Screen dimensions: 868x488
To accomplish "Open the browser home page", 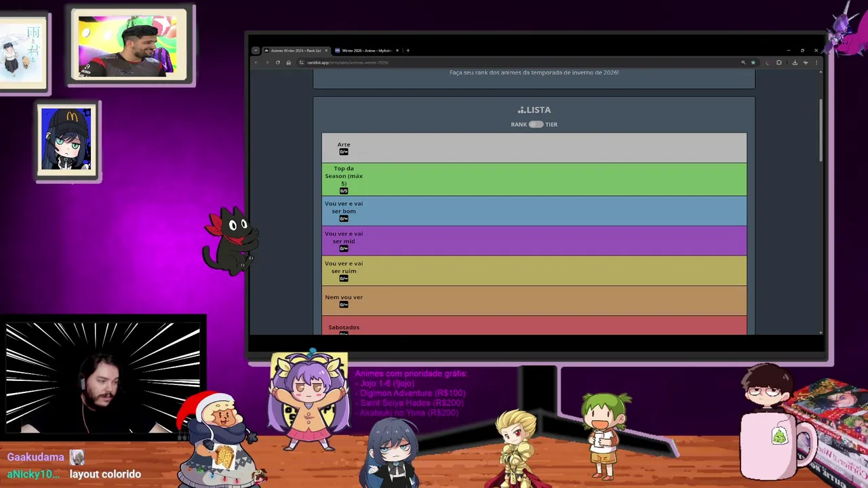I will [288, 62].
